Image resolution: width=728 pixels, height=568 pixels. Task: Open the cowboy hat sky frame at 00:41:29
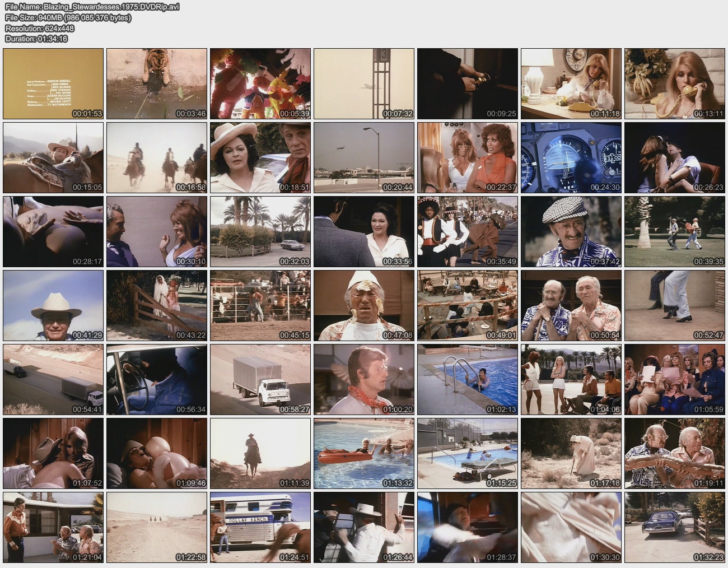(x=53, y=305)
